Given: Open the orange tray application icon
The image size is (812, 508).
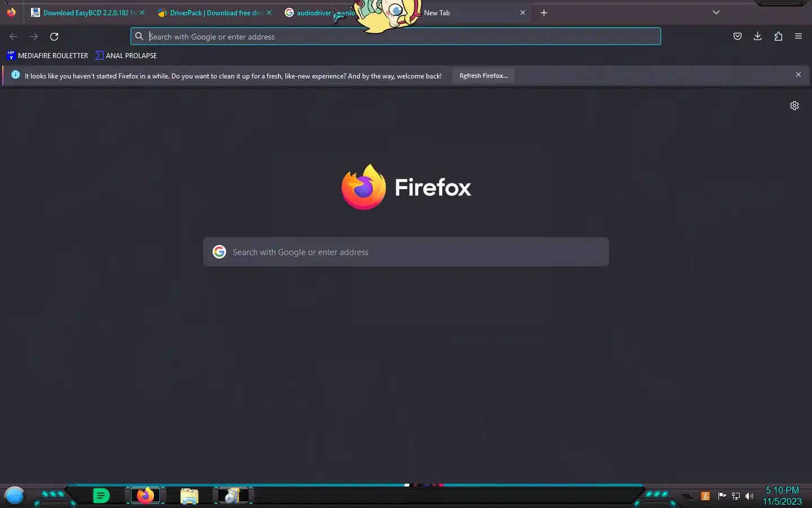Looking at the screenshot, I should click(705, 496).
